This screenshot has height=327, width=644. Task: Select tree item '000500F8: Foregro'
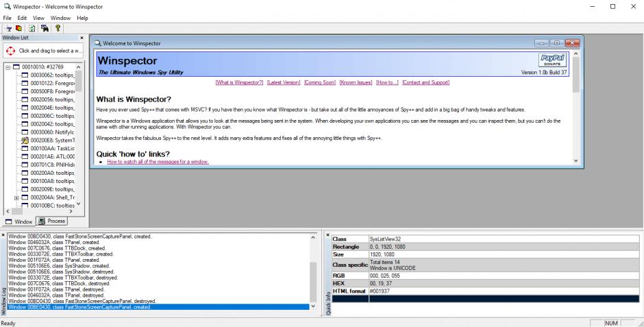click(x=52, y=92)
